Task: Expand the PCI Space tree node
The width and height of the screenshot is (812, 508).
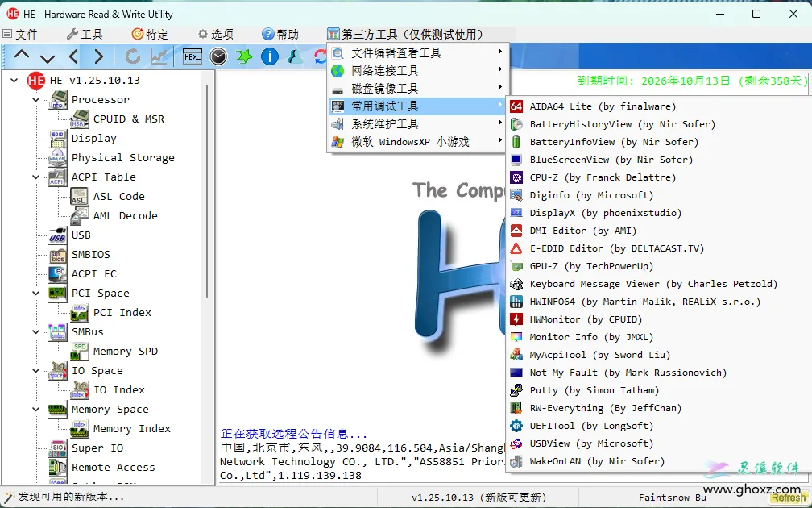Action: coord(34,293)
